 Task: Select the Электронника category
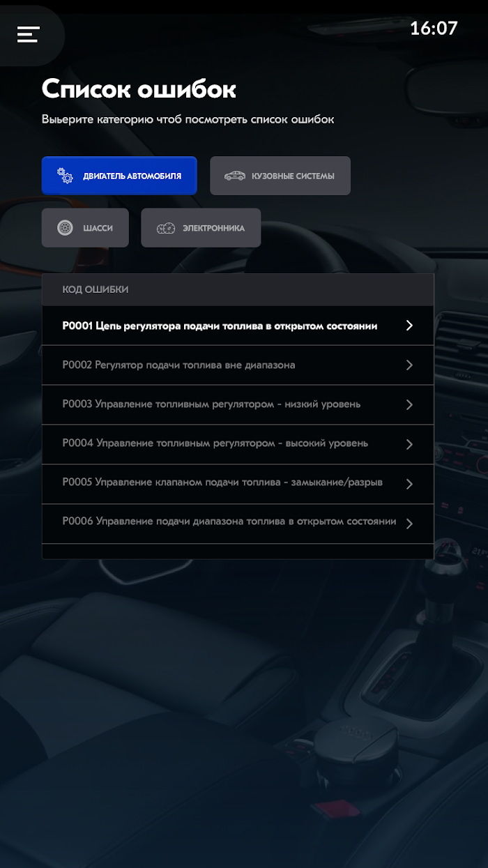pos(201,228)
